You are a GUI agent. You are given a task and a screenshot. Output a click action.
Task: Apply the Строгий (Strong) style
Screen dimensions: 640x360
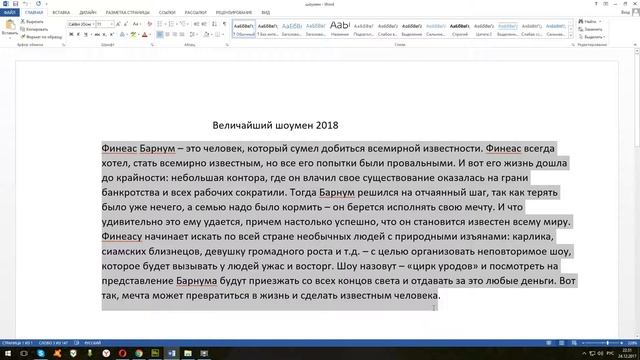(460, 29)
